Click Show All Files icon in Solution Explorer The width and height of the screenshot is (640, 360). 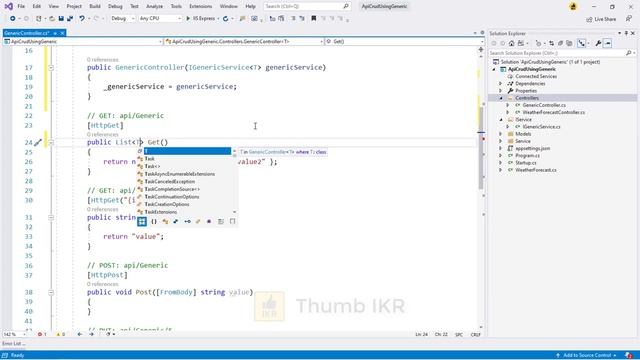tap(569, 43)
